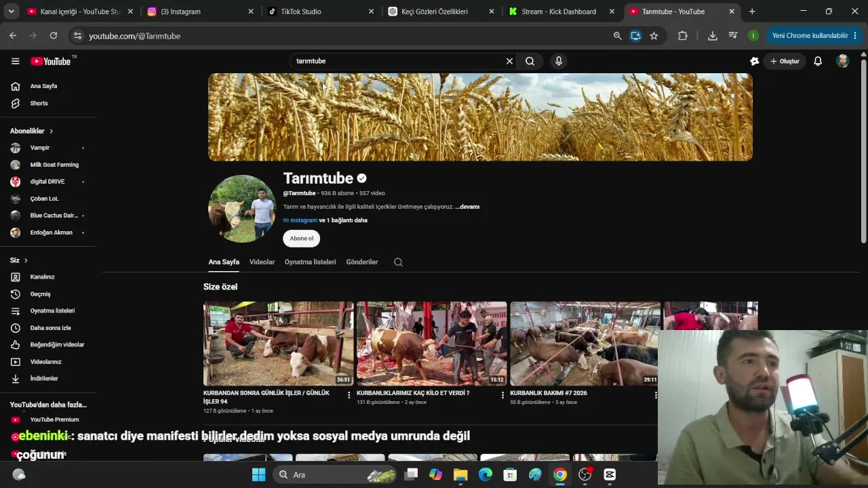Open the tab search dropdown arrow
The image size is (868, 488).
point(11,12)
